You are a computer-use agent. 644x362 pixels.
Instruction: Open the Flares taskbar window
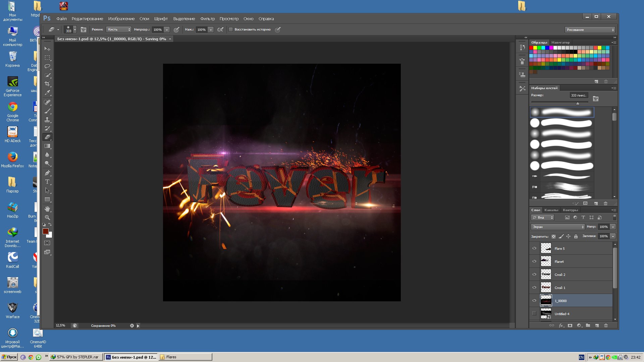(x=185, y=357)
